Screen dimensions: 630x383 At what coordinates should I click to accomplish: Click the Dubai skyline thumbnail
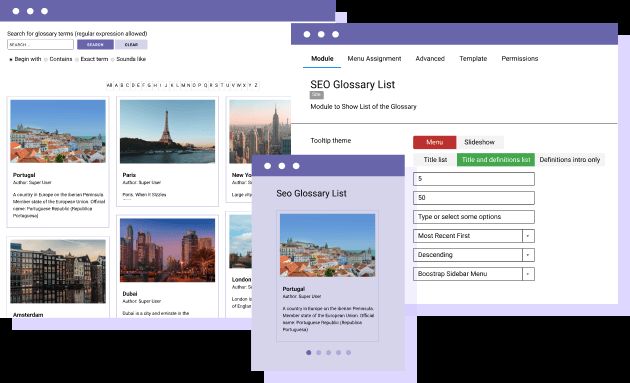point(168,250)
